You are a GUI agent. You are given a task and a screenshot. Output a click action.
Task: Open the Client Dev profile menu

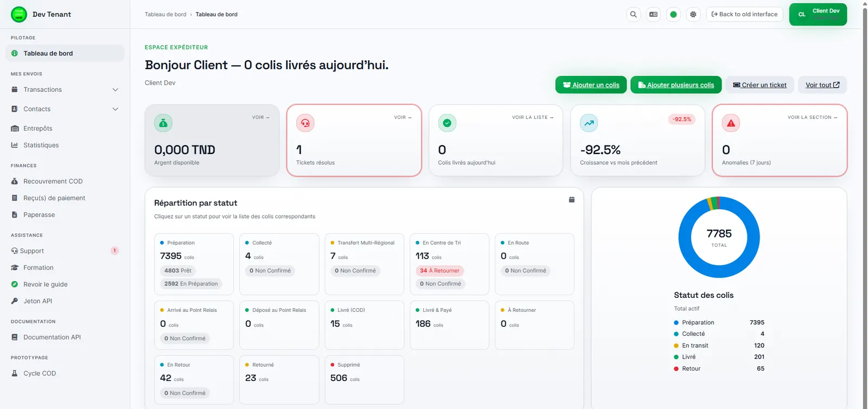tap(818, 15)
